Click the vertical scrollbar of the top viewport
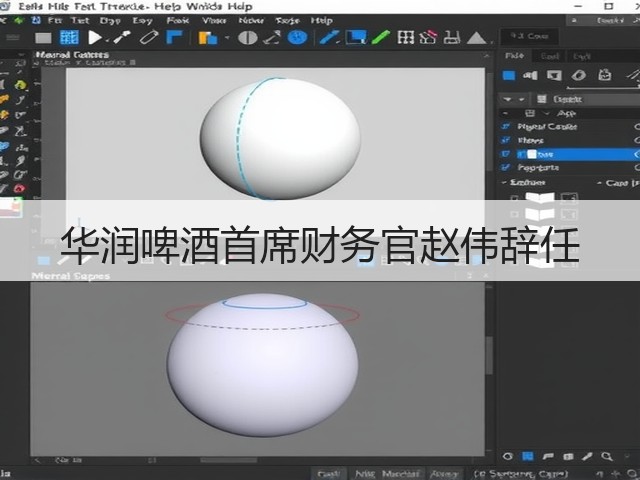This screenshot has height=480, width=640. coord(489,120)
